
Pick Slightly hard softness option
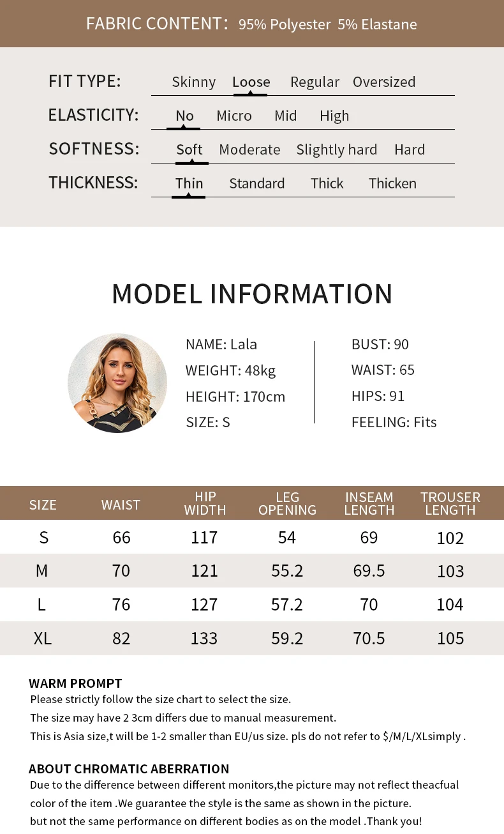337,150
